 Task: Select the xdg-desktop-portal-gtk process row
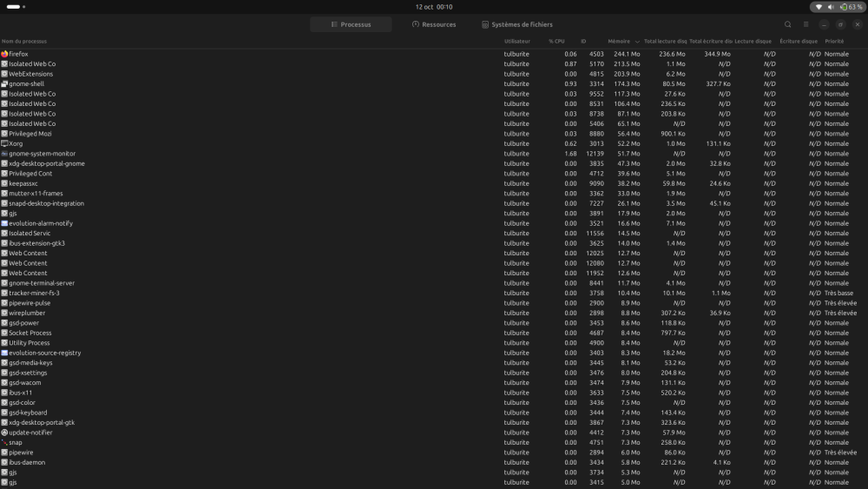(x=434, y=422)
